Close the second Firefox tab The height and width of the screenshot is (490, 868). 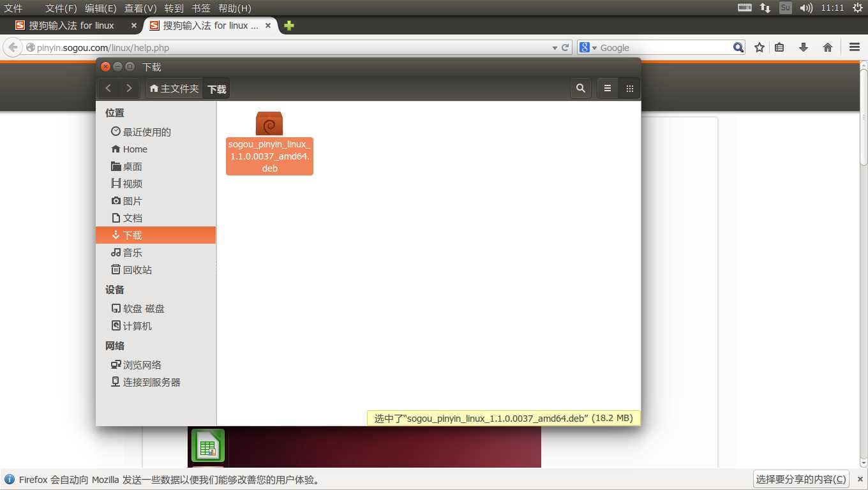click(x=268, y=26)
